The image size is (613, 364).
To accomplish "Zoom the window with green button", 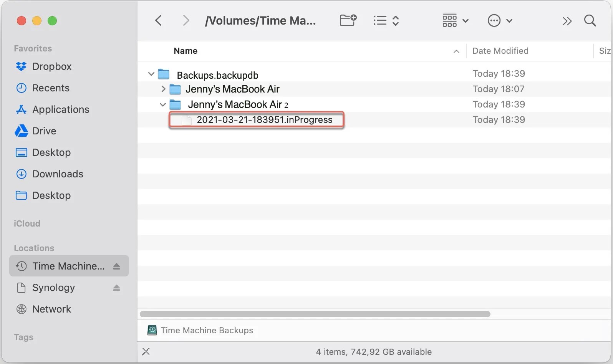I will click(52, 21).
